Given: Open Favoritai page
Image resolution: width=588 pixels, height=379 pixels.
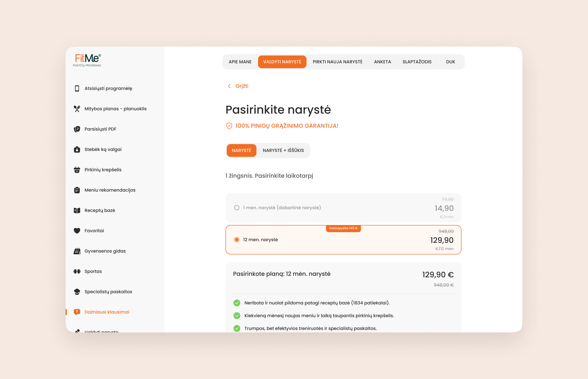Looking at the screenshot, I should click(94, 231).
